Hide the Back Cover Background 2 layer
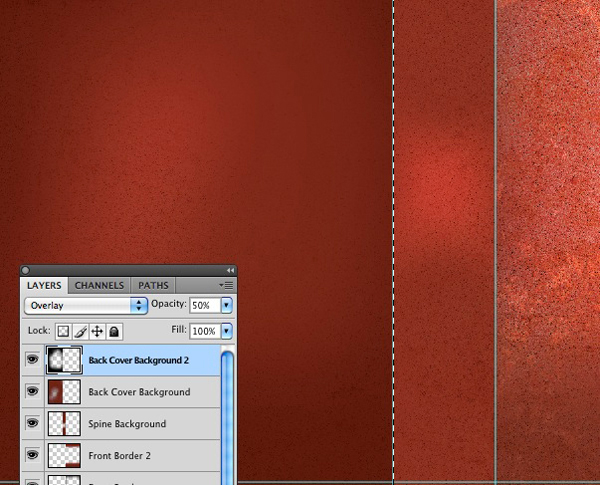The width and height of the screenshot is (600, 485). point(33,359)
